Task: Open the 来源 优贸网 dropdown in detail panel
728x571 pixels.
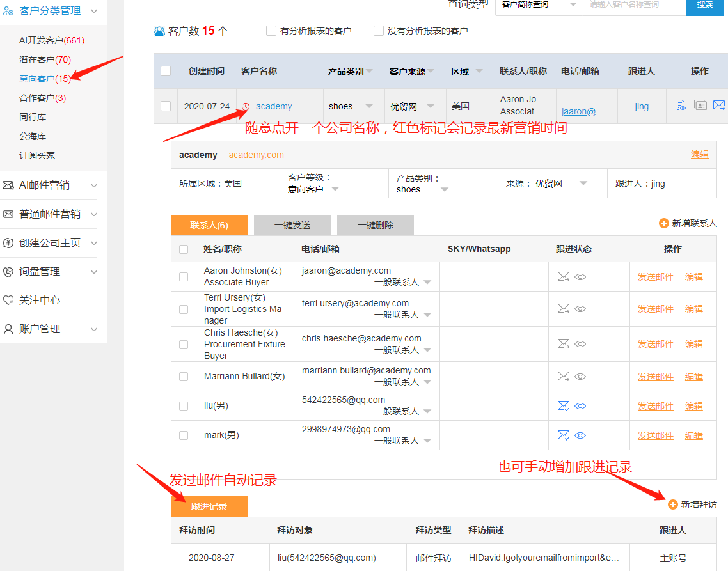Action: coord(583,184)
